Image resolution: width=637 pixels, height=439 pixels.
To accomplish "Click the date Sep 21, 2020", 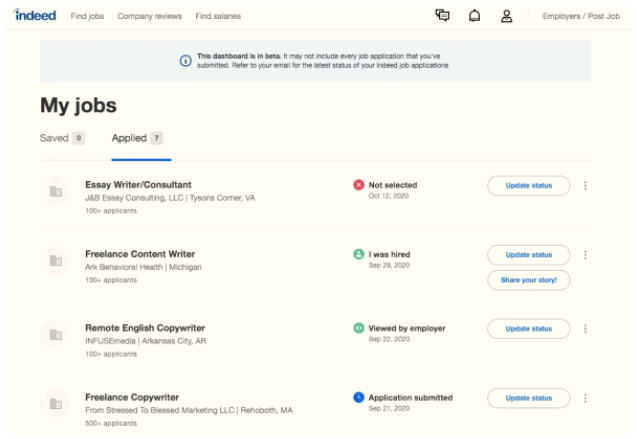I will tap(389, 409).
